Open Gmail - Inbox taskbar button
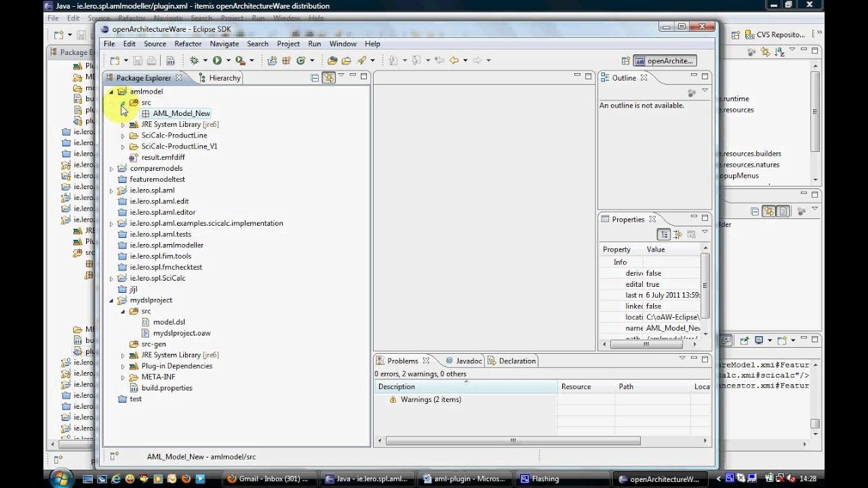 [269, 479]
